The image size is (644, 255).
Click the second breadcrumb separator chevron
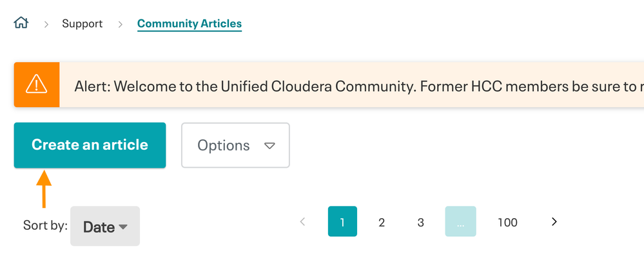coord(120,25)
